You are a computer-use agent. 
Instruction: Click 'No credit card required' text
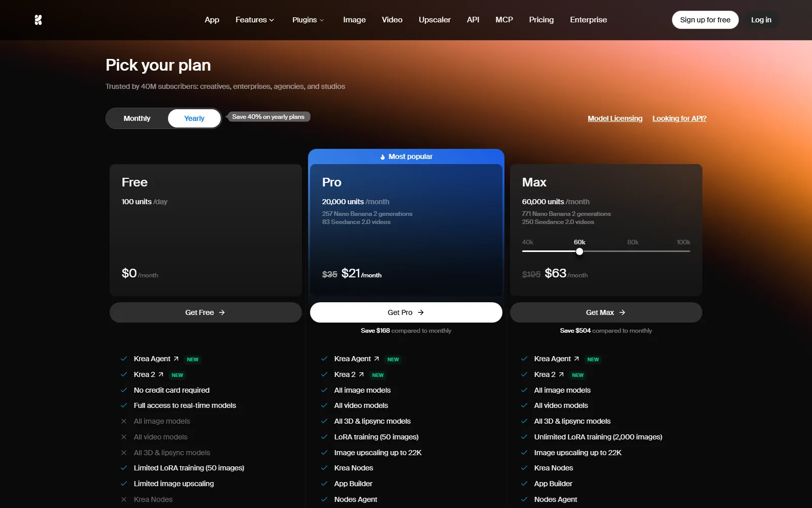[172, 390]
